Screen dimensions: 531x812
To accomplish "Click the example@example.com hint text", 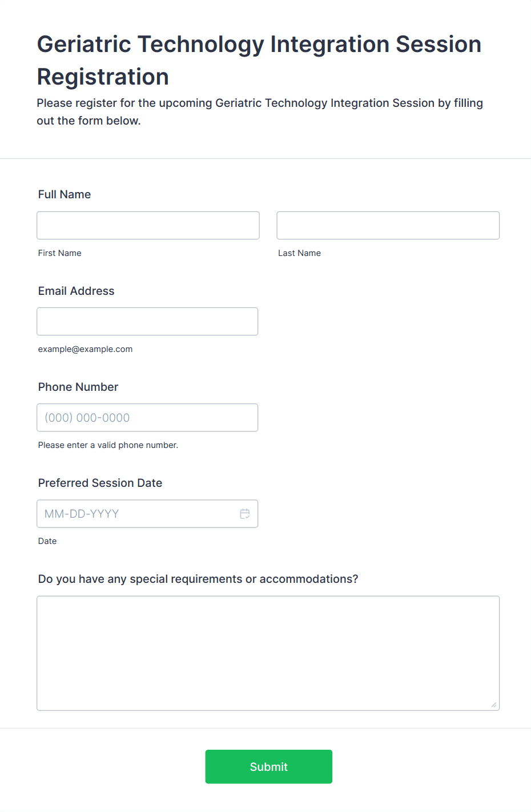I will (86, 349).
